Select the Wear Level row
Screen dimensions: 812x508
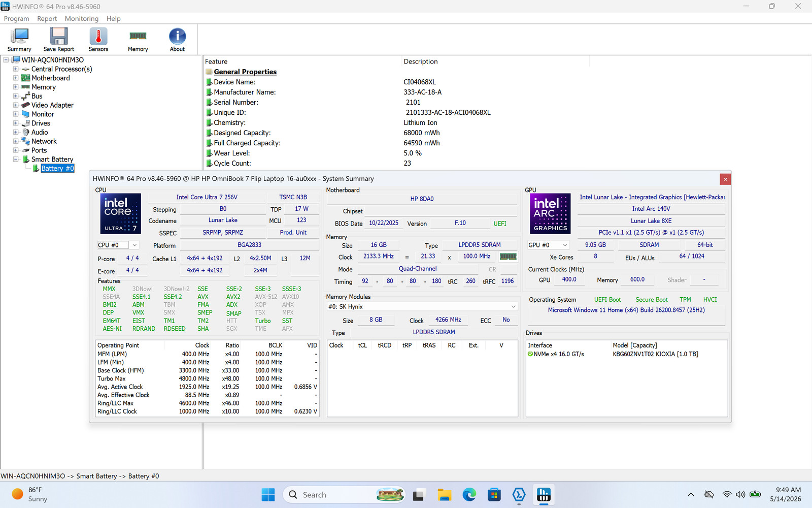(314, 153)
